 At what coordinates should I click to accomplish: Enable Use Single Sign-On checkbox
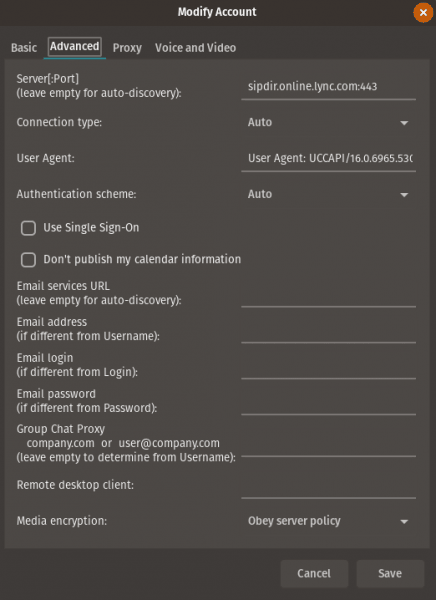point(28,228)
